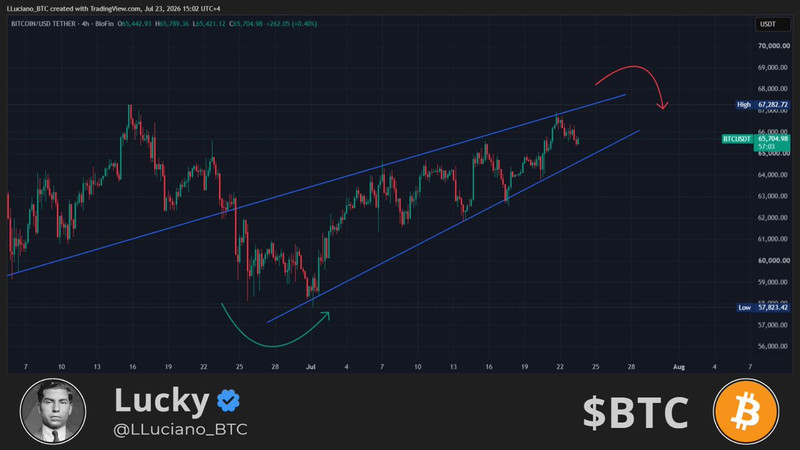Select the Low 57,823.42 price label
This screenshot has height=450, width=800.
point(763,307)
